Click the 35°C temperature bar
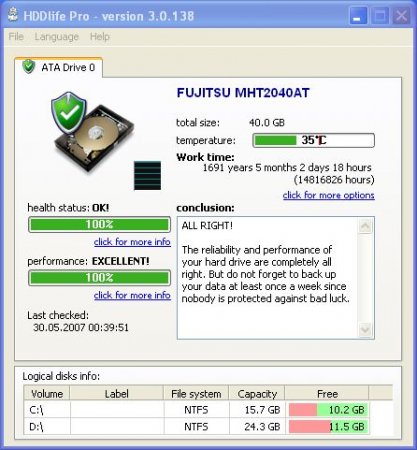 point(314,140)
